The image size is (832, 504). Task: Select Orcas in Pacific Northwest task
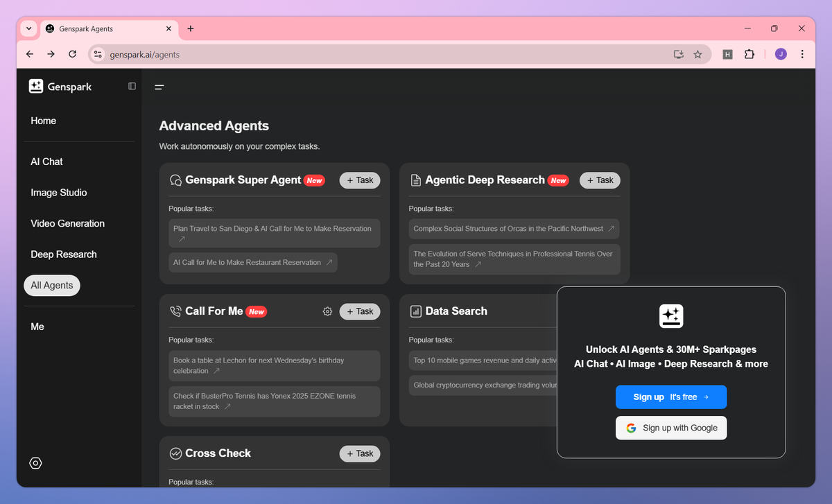pos(514,229)
